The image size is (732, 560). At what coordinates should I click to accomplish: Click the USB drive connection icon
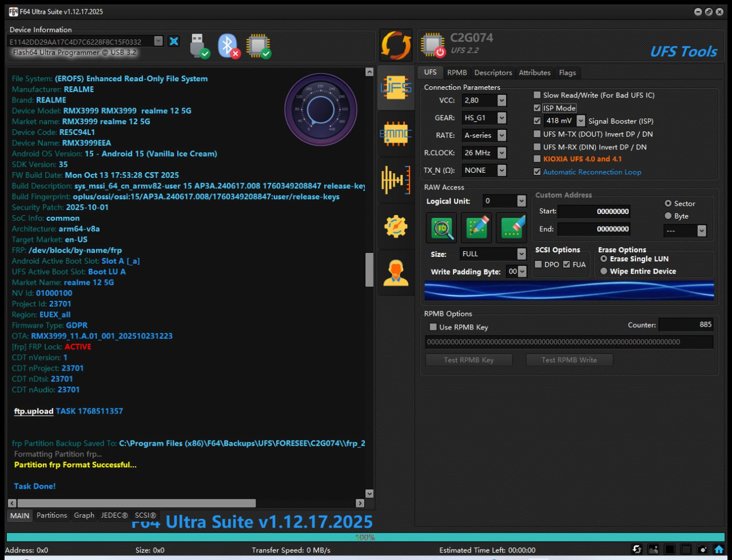pyautogui.click(x=199, y=46)
